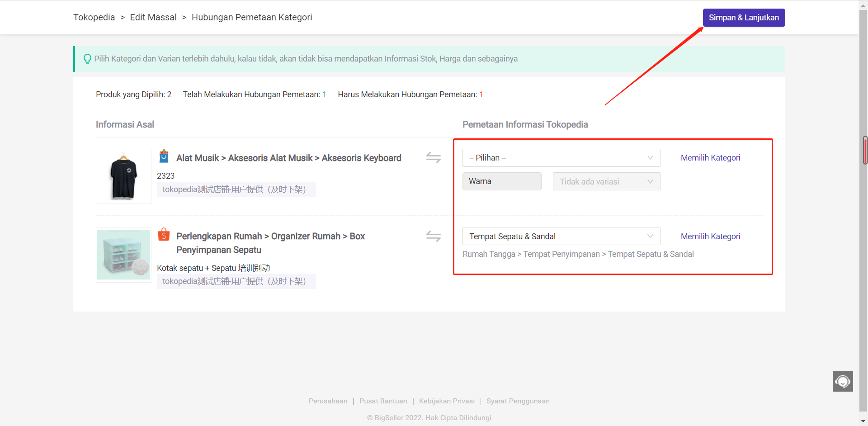Click swap arrows icon in Alat Musik row

point(433,157)
